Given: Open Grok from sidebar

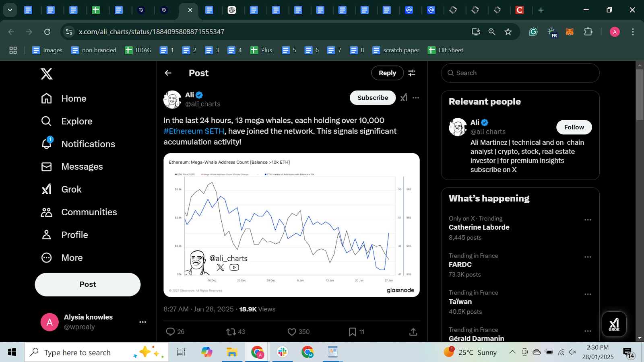Looking at the screenshot, I should tap(61, 189).
